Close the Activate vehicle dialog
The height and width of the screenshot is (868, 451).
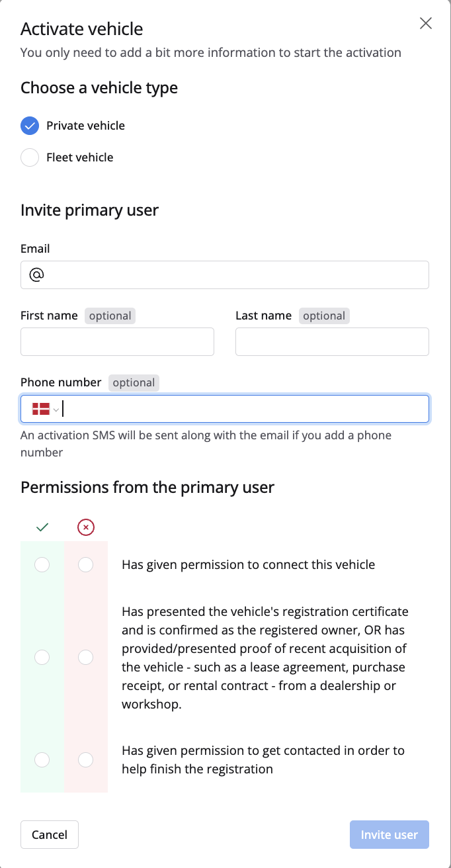426,24
